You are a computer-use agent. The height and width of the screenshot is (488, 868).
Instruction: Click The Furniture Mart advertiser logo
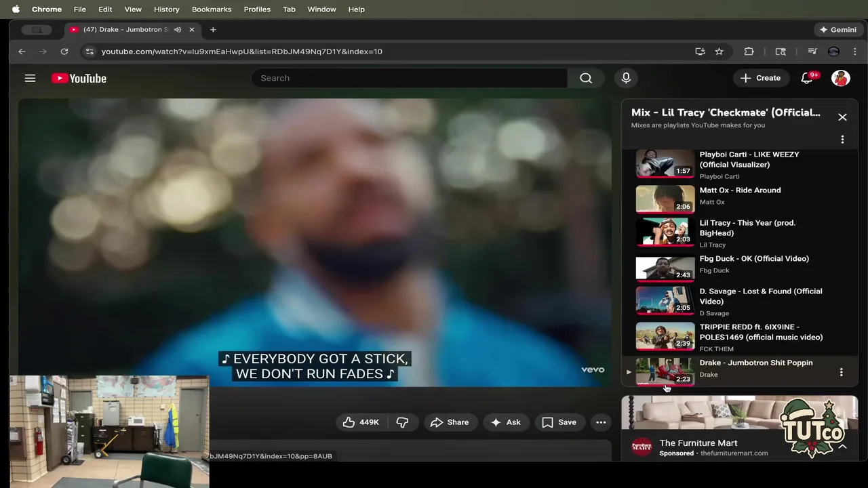(x=642, y=447)
